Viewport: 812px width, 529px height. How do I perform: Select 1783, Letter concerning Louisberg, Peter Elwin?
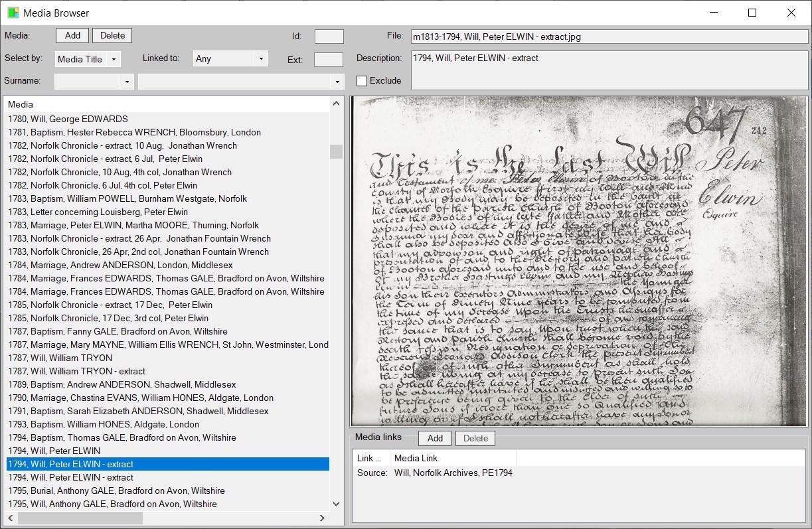tap(98, 212)
